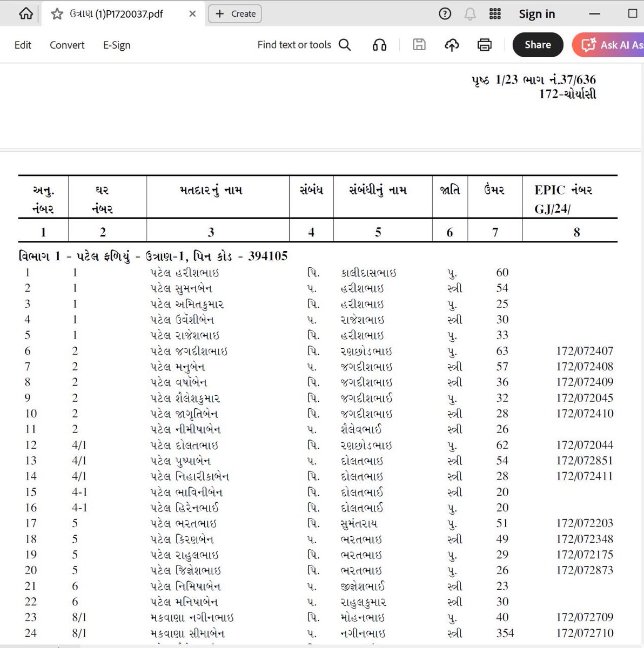
Task: Click the page header text 172-ચોર્યાસી
Action: tap(567, 94)
